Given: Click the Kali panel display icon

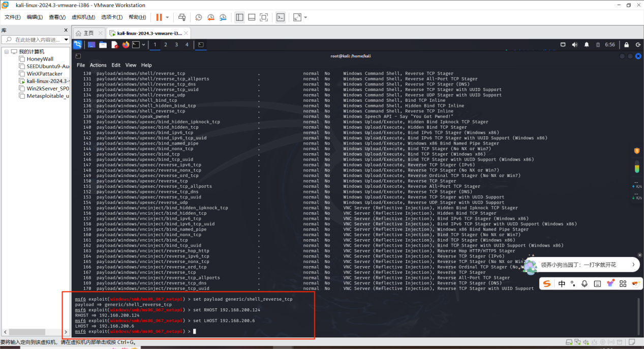Looking at the screenshot, I should coord(563,45).
